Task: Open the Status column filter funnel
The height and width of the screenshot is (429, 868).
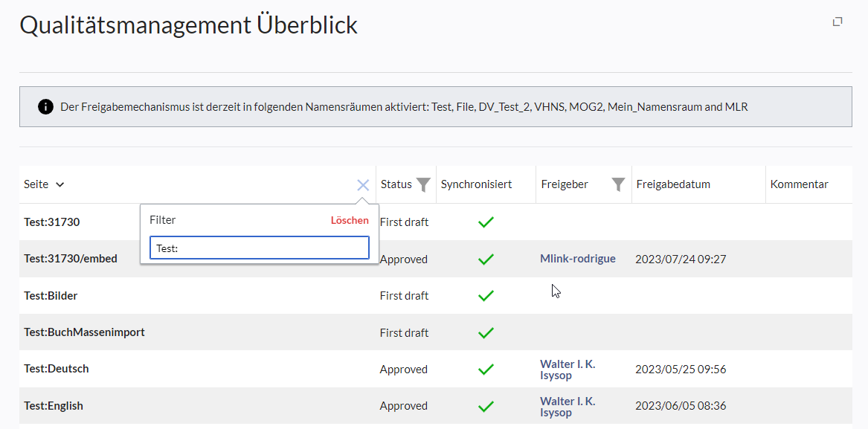Action: 423,185
